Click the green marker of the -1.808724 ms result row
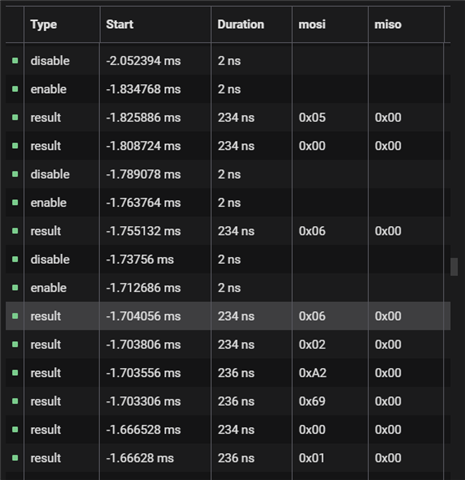Image resolution: width=465 pixels, height=480 pixels. 15,146
